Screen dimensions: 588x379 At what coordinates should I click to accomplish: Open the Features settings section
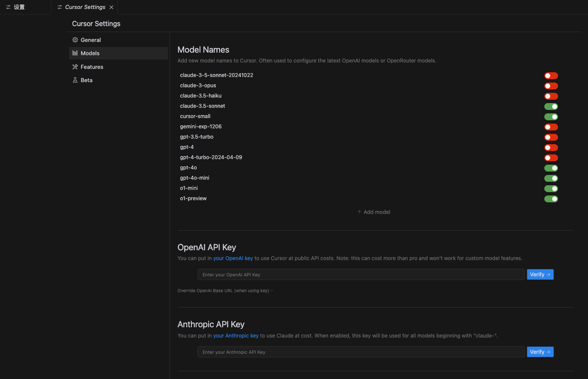118,67
